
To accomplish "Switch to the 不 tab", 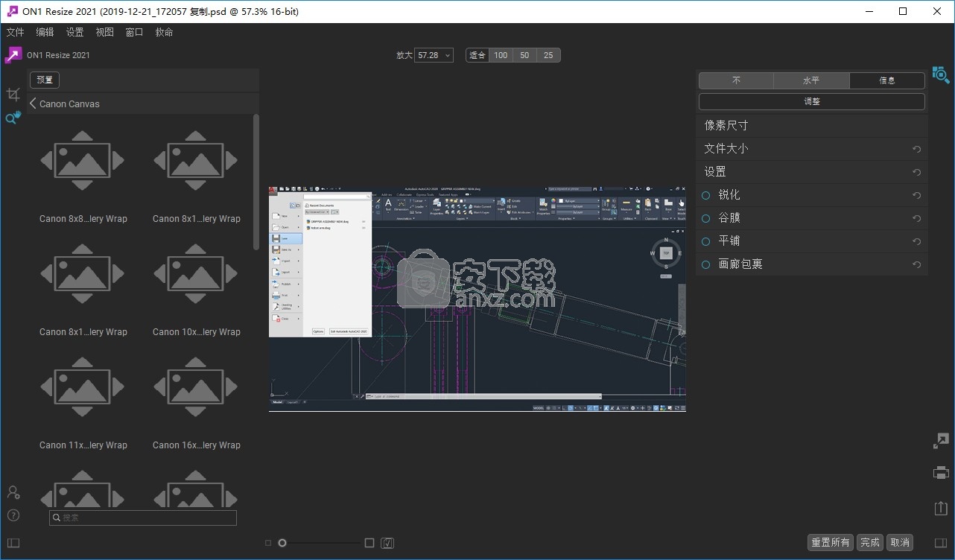I will pyautogui.click(x=736, y=80).
